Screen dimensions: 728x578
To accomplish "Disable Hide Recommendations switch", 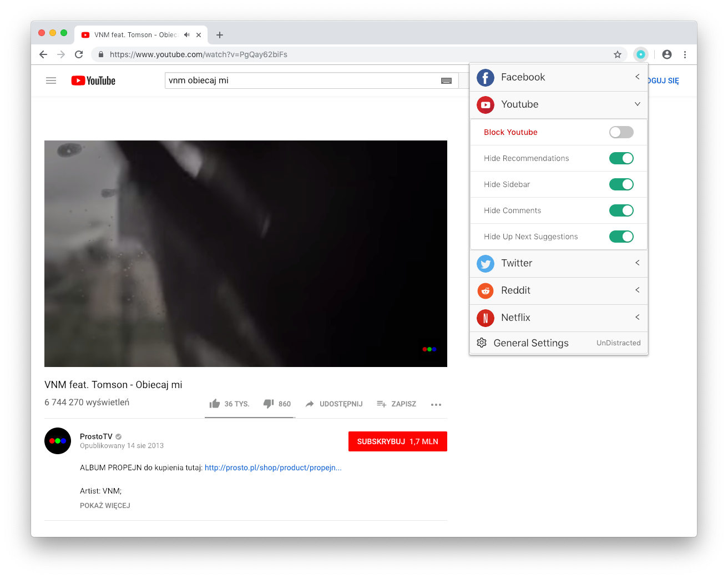I will [x=621, y=158].
